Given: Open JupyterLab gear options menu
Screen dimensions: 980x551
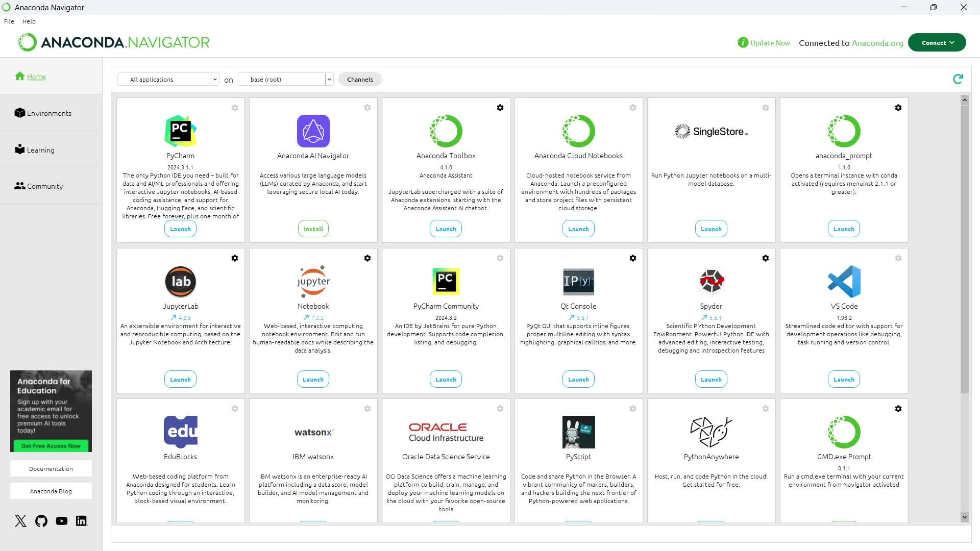Looking at the screenshot, I should 235,258.
